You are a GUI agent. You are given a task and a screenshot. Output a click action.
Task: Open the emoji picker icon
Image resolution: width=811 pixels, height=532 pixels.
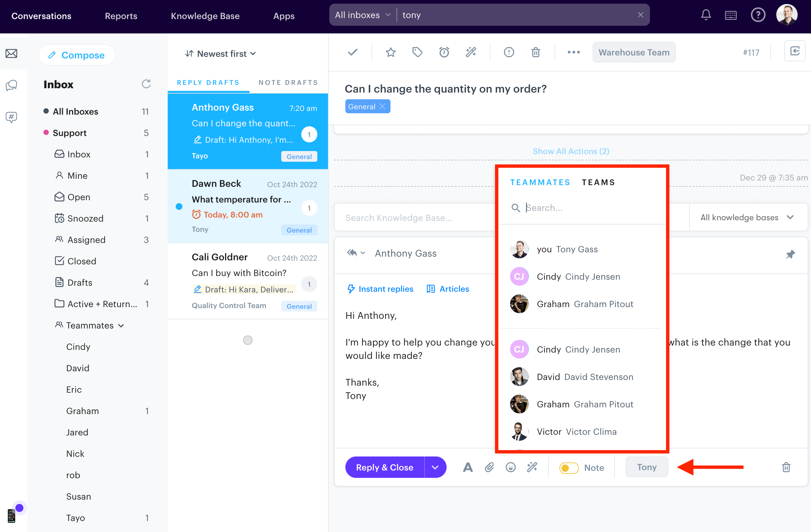[x=510, y=467]
